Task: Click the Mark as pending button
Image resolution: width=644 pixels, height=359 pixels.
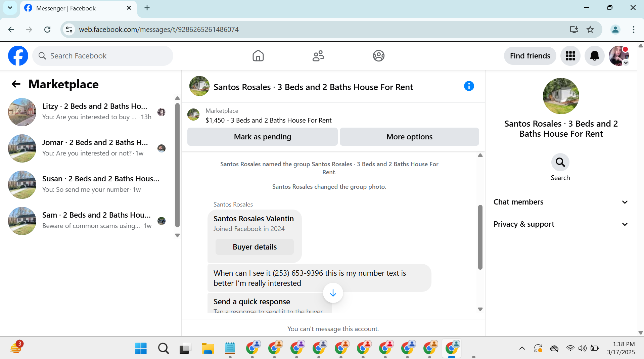Action: (263, 137)
